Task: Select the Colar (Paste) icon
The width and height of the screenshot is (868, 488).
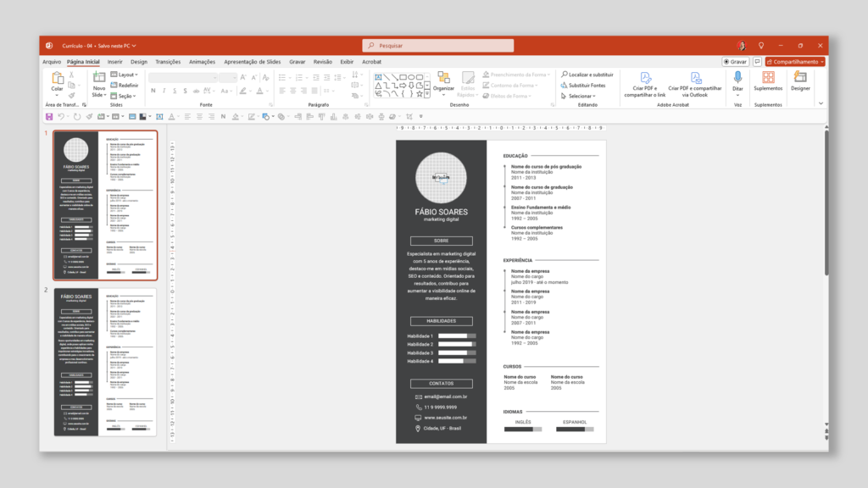Action: (x=58, y=79)
